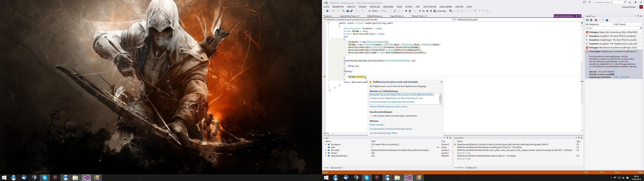Expand the $exception variable row
The height and width of the screenshot is (181, 644).
(x=326, y=144)
